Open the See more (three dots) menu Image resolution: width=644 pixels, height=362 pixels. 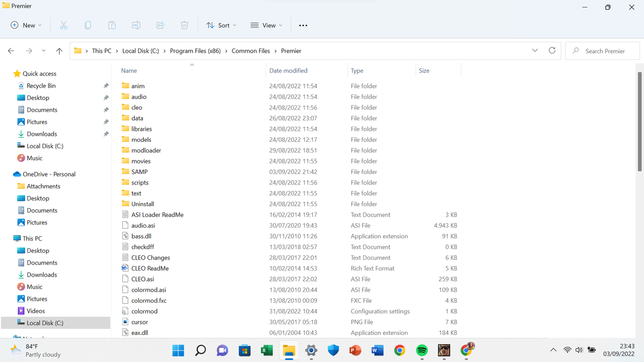coord(303,25)
